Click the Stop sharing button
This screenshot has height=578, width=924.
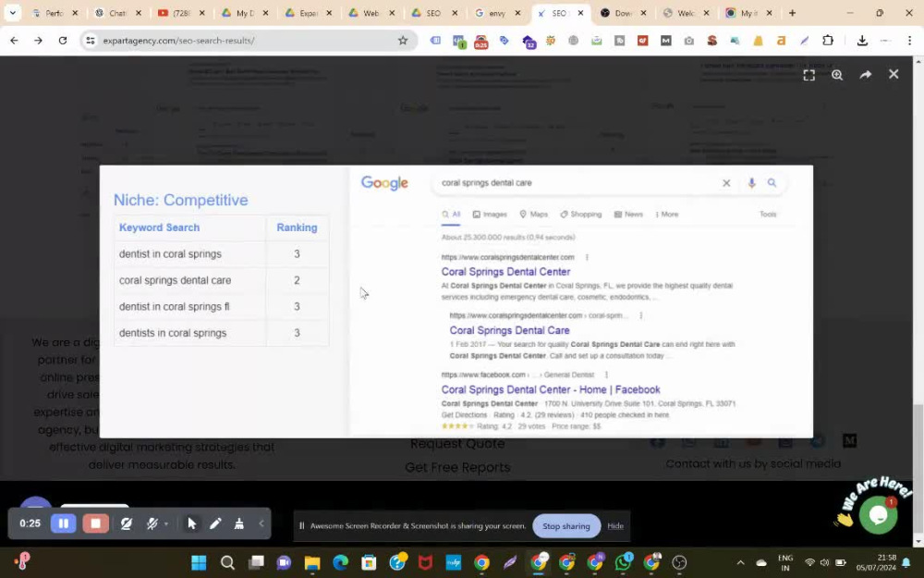565,526
